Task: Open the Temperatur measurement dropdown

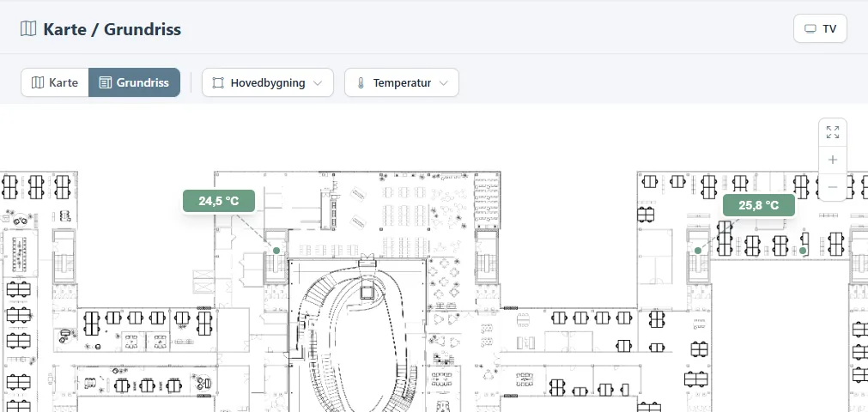Action: [x=401, y=82]
